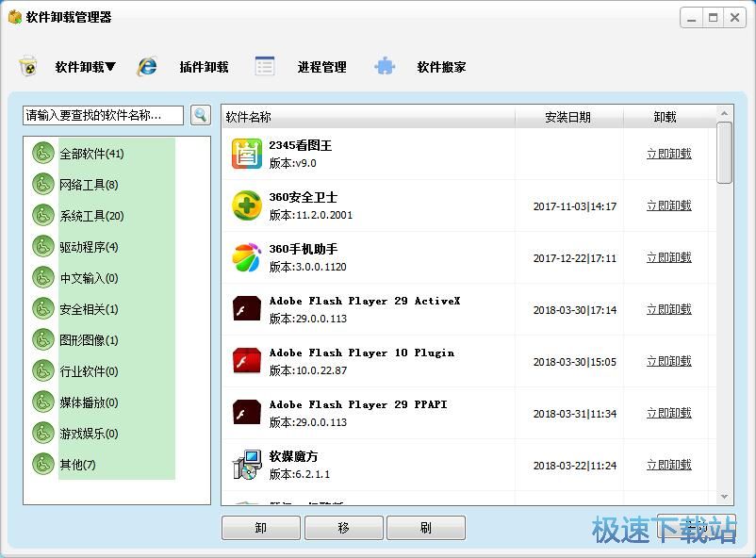The image size is (756, 558).
Task: Select 驱动程序(4) category
Action: tap(89, 247)
